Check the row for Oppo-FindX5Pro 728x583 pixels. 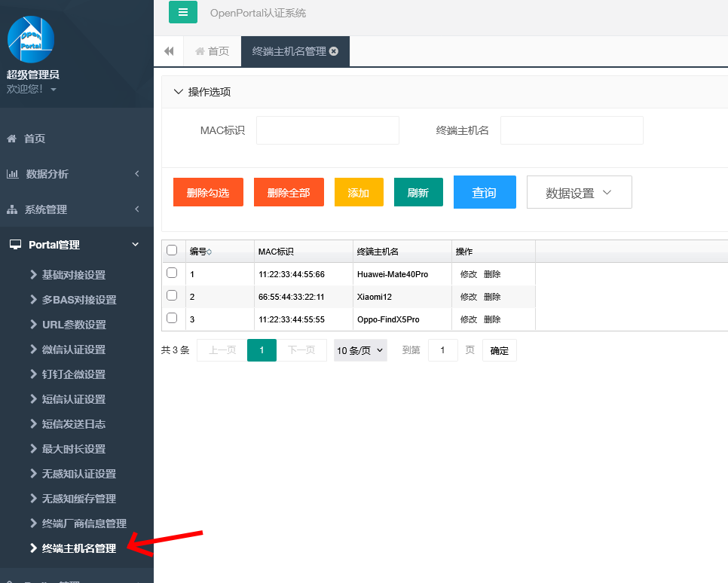tap(172, 318)
